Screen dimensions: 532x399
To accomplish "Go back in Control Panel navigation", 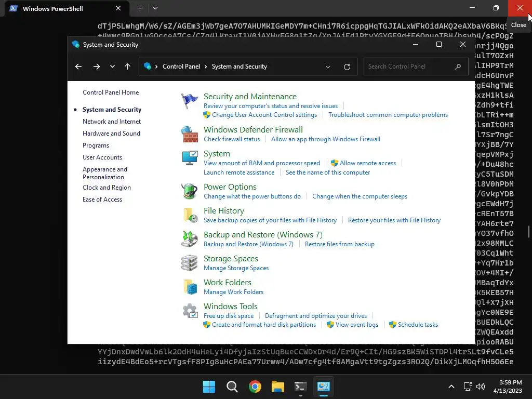I will (x=78, y=66).
